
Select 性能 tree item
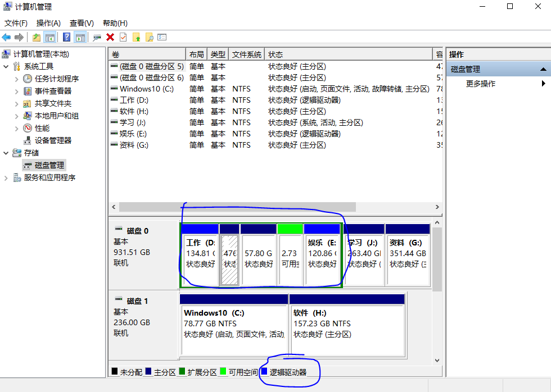(x=42, y=128)
